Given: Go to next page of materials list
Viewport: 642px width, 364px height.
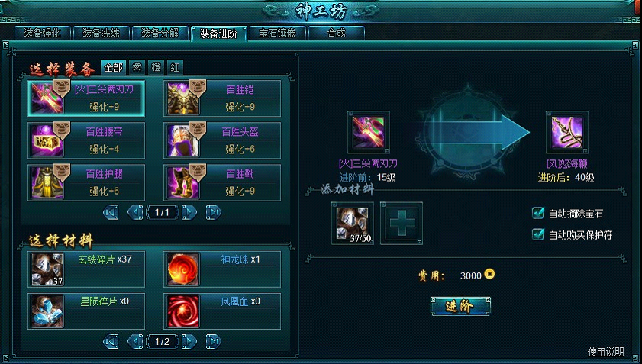Looking at the screenshot, I should (x=189, y=341).
